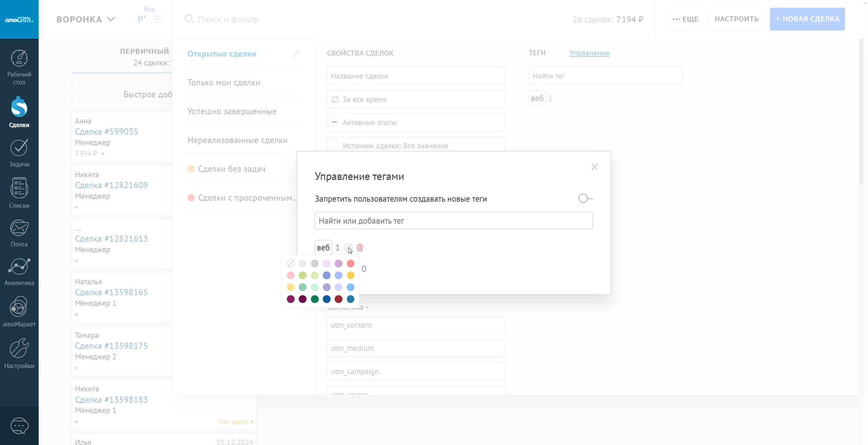Select Успешно завершенные filter preset
868x445 pixels.
click(232, 112)
